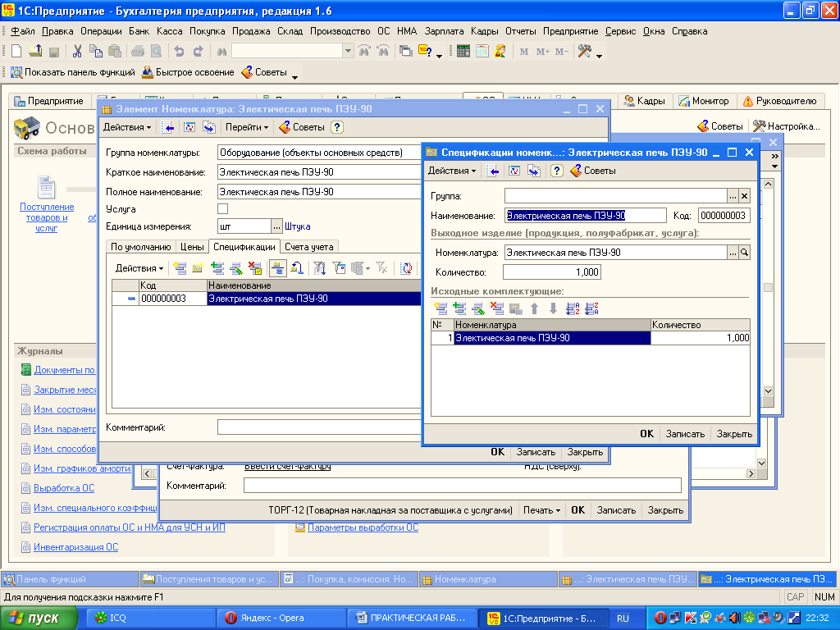Open the Производство menu
The height and width of the screenshot is (630, 840).
point(340,31)
